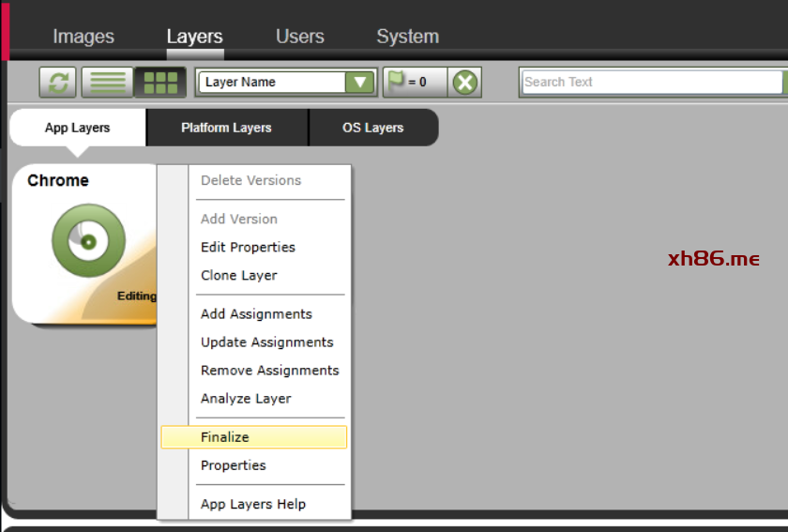
Task: Clear the filter with the X icon
Action: (464, 83)
